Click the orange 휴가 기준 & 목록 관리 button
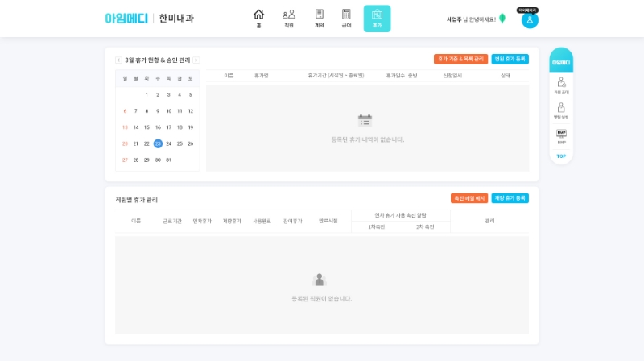Viewport: 644px width, 361px height. 460,59
